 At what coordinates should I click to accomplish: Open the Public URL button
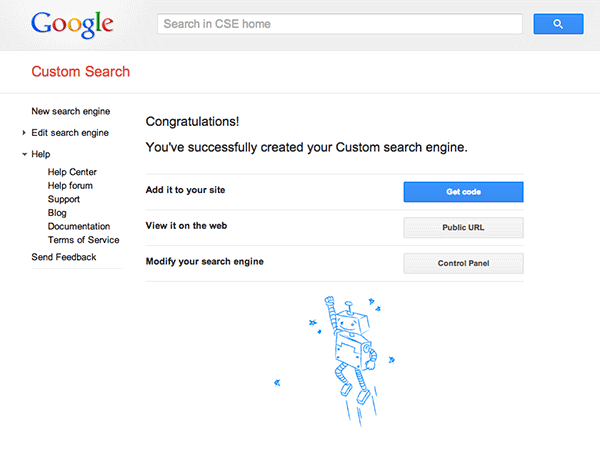[463, 228]
